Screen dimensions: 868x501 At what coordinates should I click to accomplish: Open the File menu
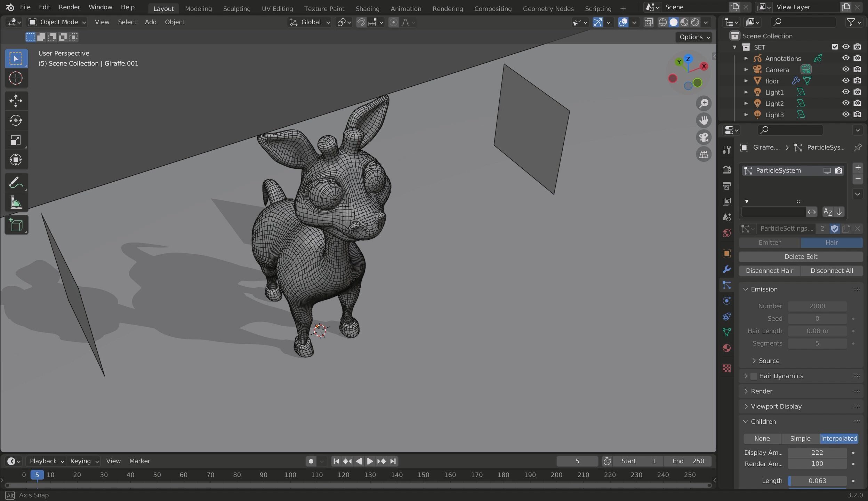click(x=25, y=7)
